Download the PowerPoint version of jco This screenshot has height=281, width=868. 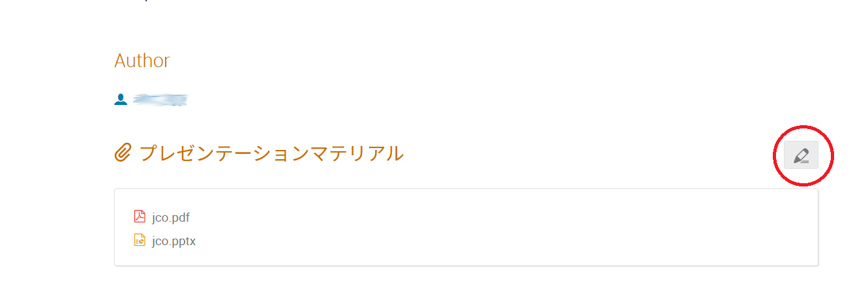173,241
